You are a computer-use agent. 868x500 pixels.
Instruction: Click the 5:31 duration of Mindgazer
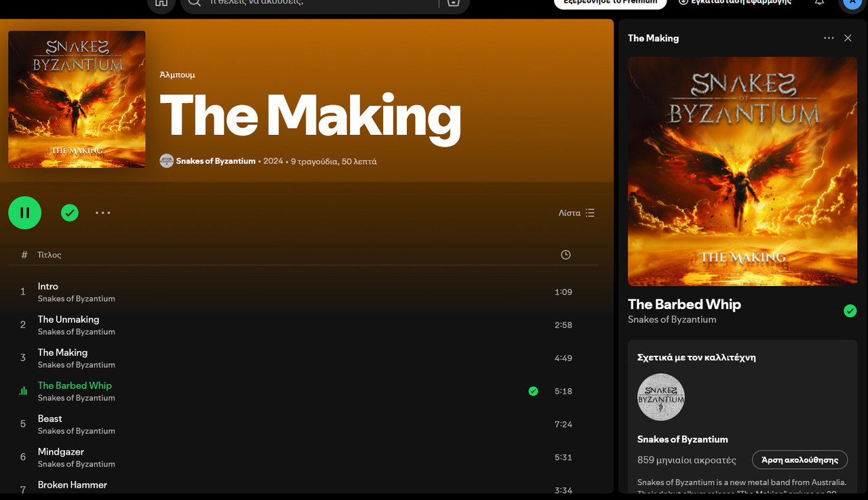564,457
